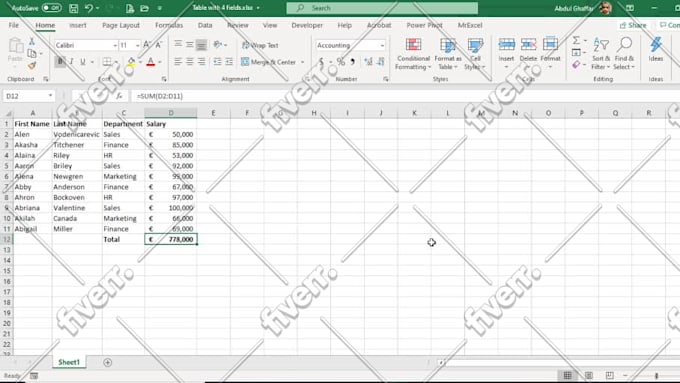Click the zoom slider in status bar

click(656, 375)
